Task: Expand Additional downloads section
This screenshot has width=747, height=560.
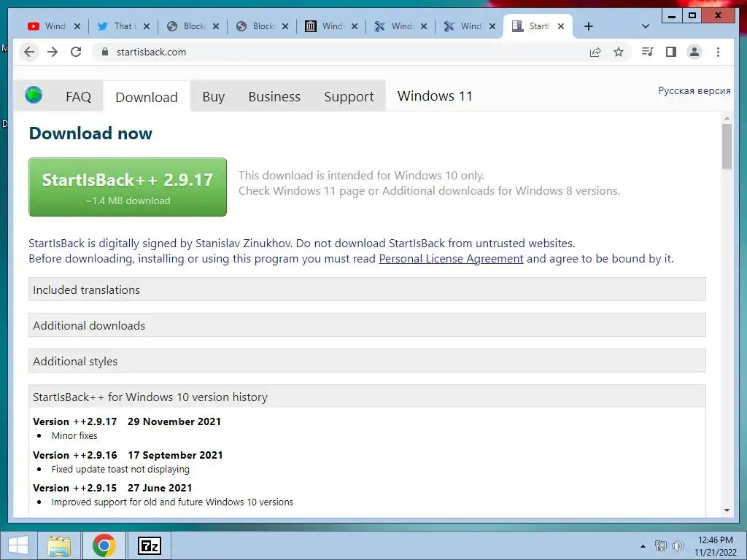Action: (x=367, y=325)
